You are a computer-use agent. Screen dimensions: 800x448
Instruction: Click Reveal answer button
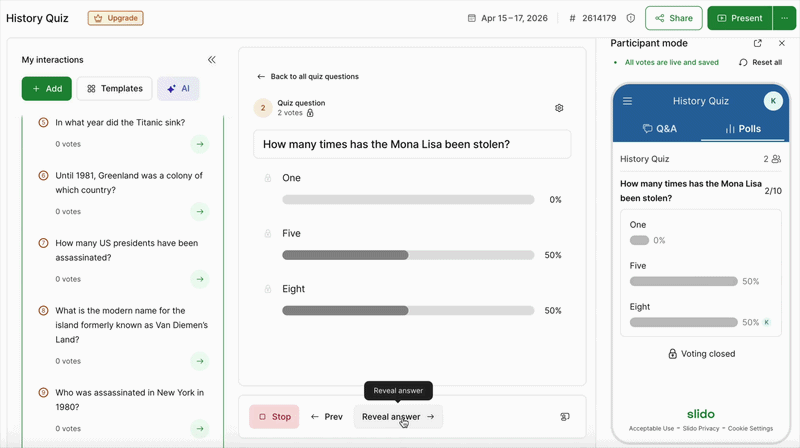pyautogui.click(x=397, y=417)
